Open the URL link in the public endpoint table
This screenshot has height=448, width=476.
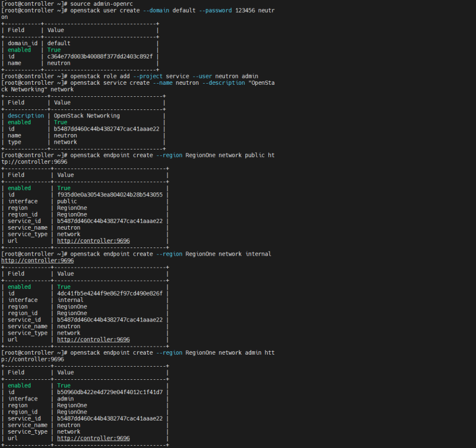click(93, 241)
